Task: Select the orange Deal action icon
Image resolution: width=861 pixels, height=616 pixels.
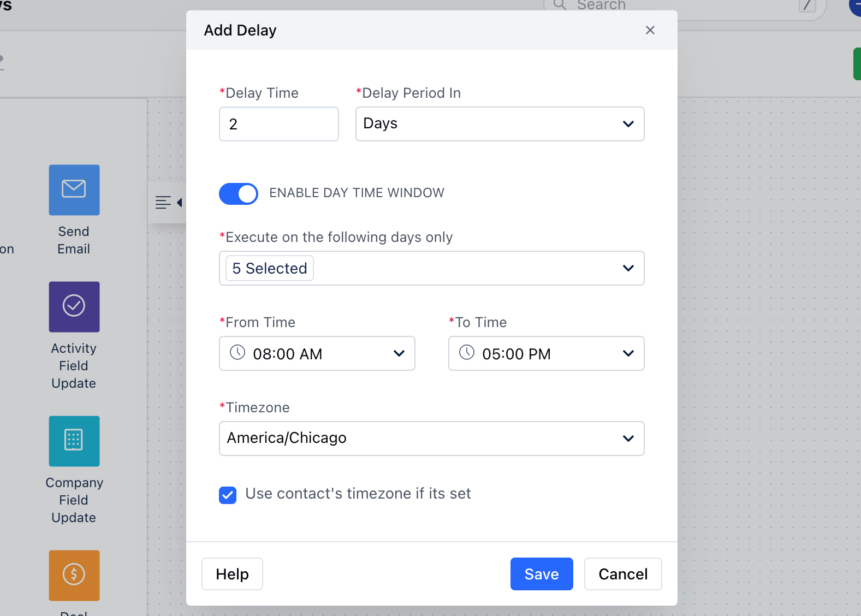Action: [x=74, y=576]
